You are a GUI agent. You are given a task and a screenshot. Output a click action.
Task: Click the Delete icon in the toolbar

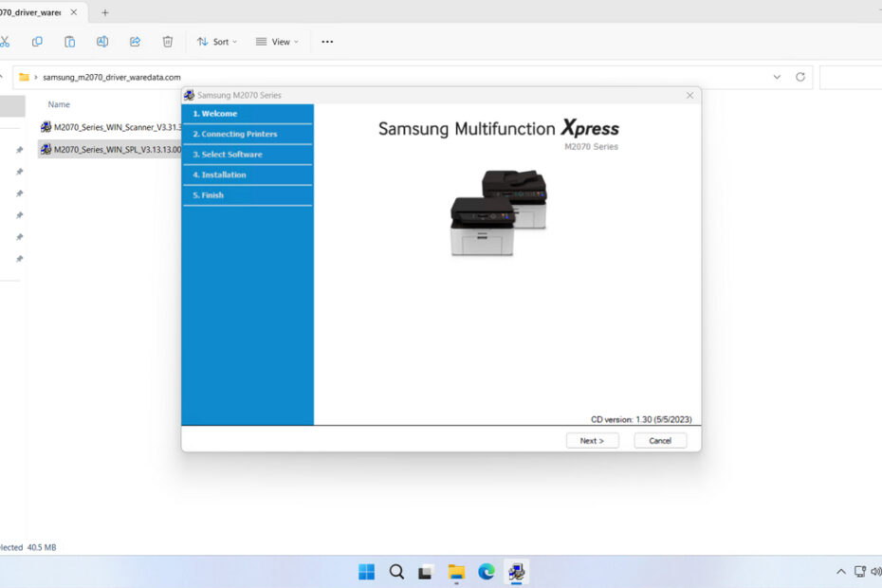[x=168, y=42]
